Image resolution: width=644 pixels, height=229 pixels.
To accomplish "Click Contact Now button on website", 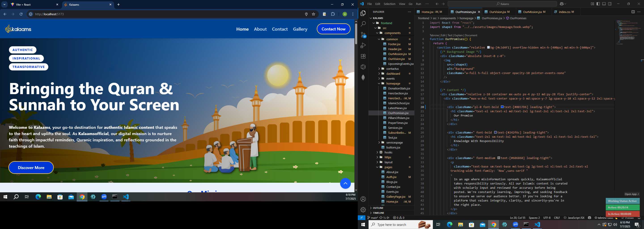I will 333,29.
